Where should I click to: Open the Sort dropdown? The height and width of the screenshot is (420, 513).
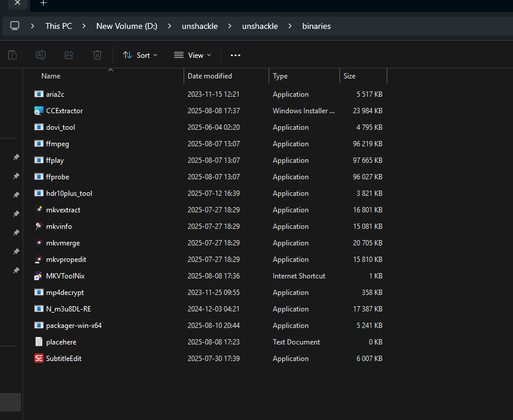pos(140,55)
